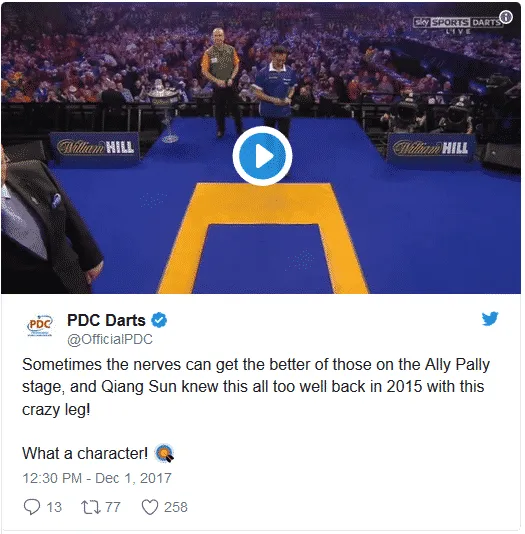Screen dimensions: 525x534
Task: Click the right William Hill banner in video
Action: click(x=431, y=149)
